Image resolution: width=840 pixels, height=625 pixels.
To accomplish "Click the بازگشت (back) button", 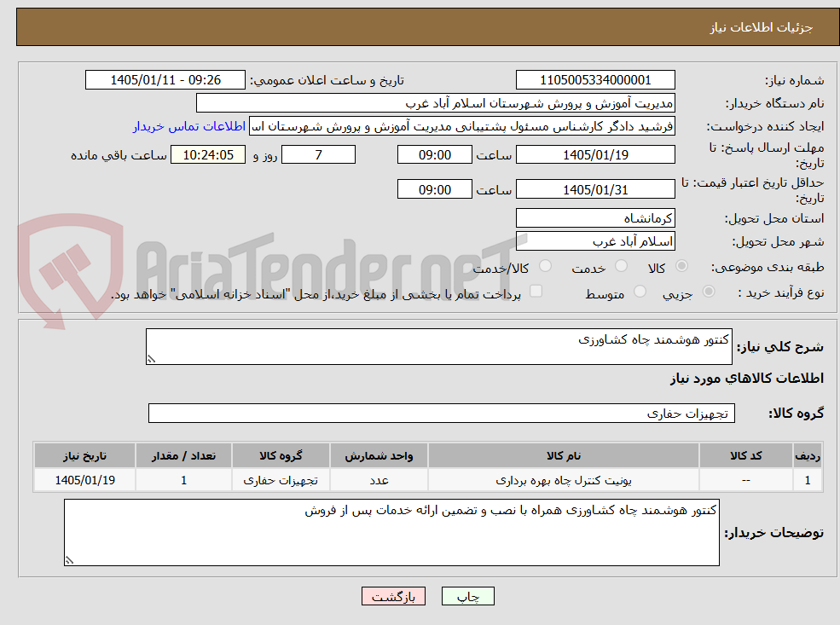I will point(393,596).
